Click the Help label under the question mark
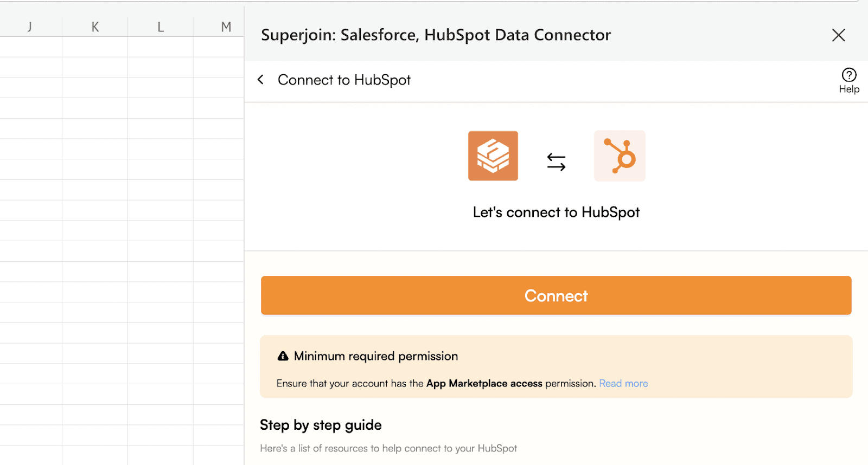This screenshot has width=868, height=465. (849, 89)
